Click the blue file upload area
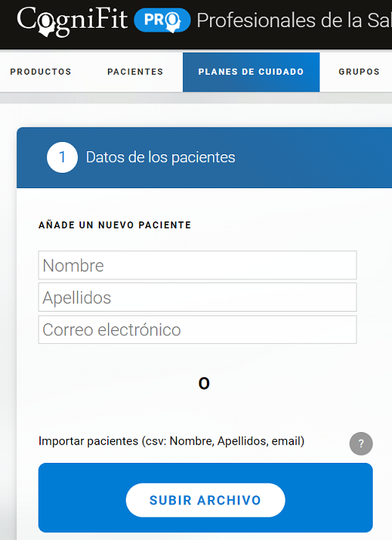The width and height of the screenshot is (392, 540). pyautogui.click(x=205, y=498)
